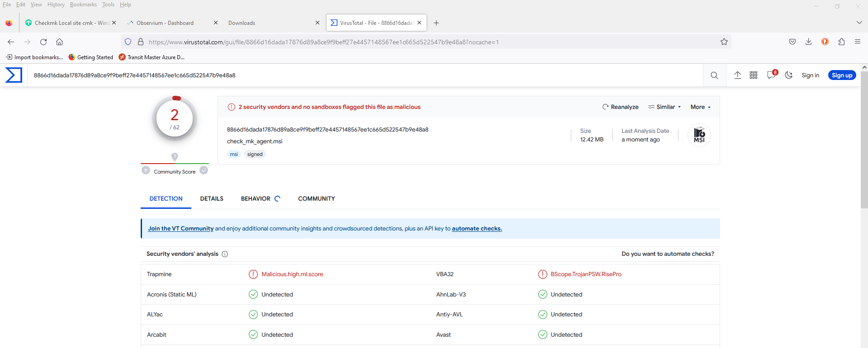868x348 pixels.
Task: Open the upload file arrow icon
Action: click(737, 75)
